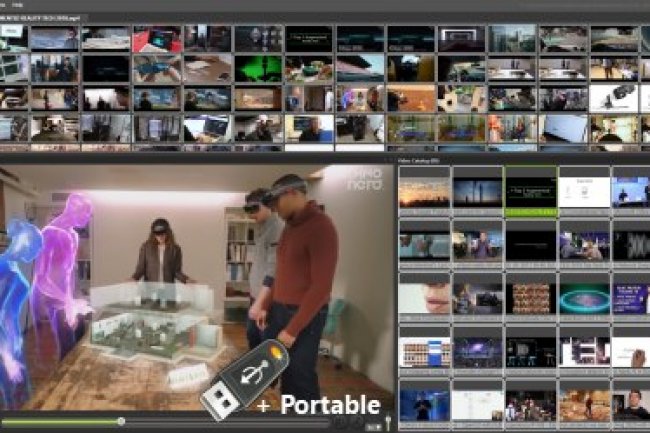This screenshot has height=433, width=650.
Task: Select the purple galaxy catalog thumbnail
Action: (x=477, y=349)
